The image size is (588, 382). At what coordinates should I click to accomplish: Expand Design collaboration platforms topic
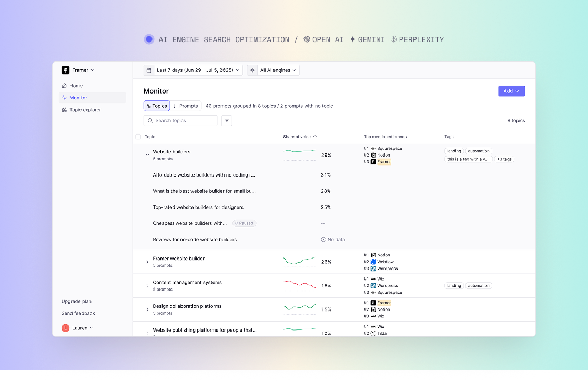click(147, 309)
